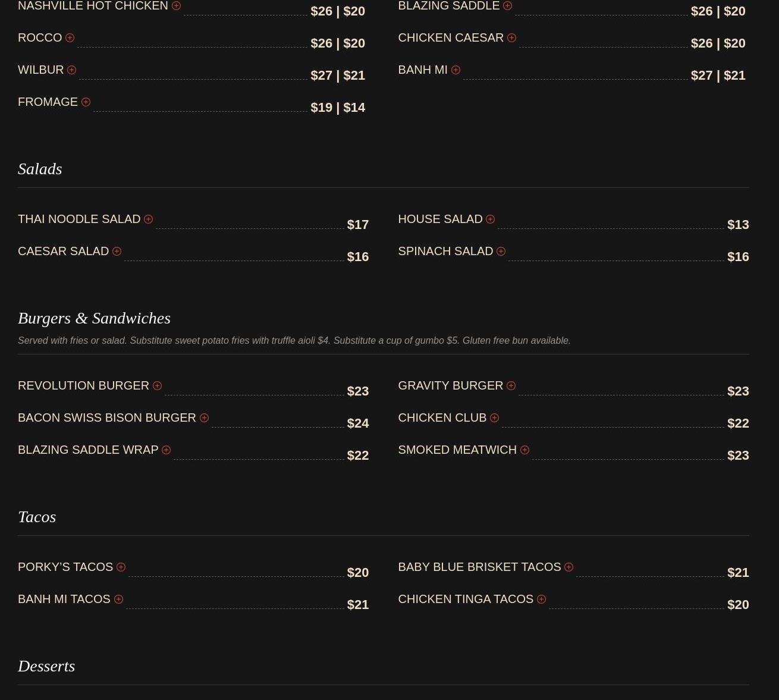Show Banh Mi pizza details icon
Screen dimensions: 779x700
click(456, 70)
